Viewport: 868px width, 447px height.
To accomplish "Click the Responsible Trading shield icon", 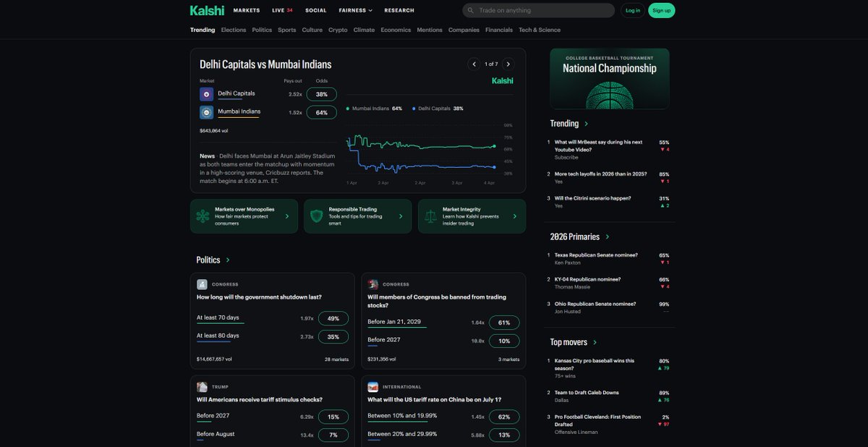I will 316,216.
